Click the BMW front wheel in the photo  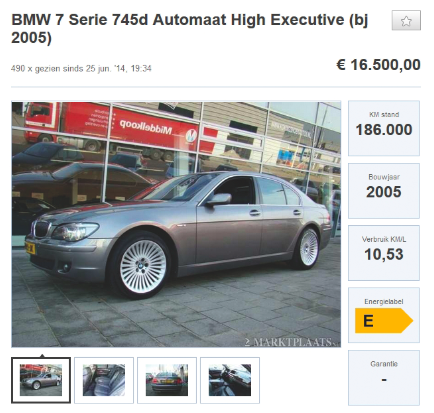click(143, 266)
